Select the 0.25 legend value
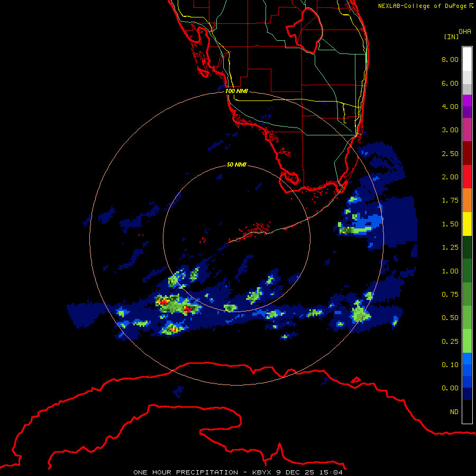Viewport: 476px width, 476px height. (450, 342)
